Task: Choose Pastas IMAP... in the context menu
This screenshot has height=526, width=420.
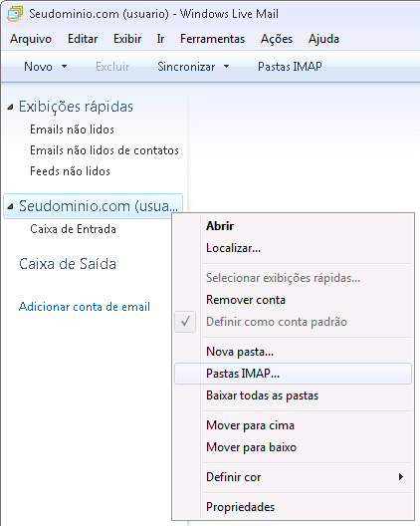Action: [x=293, y=374]
